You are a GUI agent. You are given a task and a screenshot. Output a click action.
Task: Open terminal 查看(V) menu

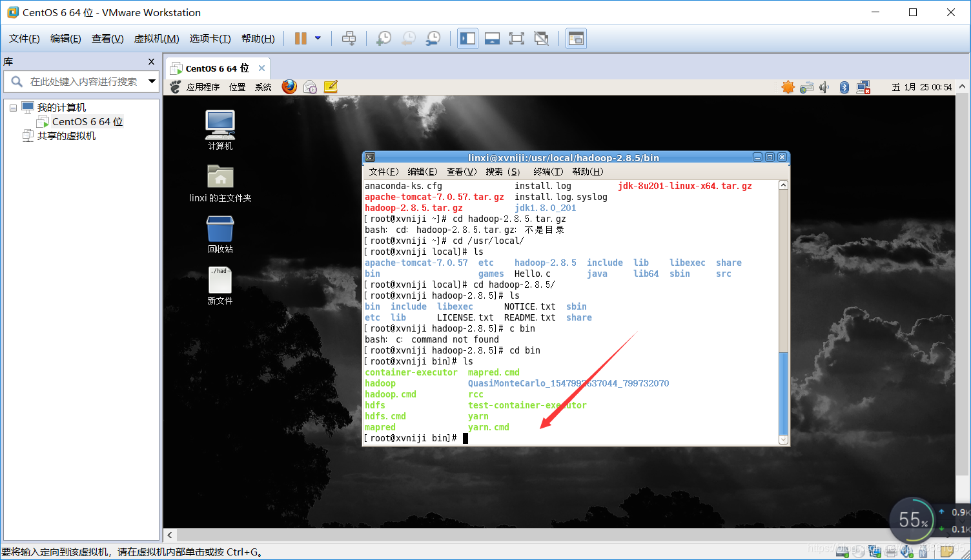click(x=462, y=172)
